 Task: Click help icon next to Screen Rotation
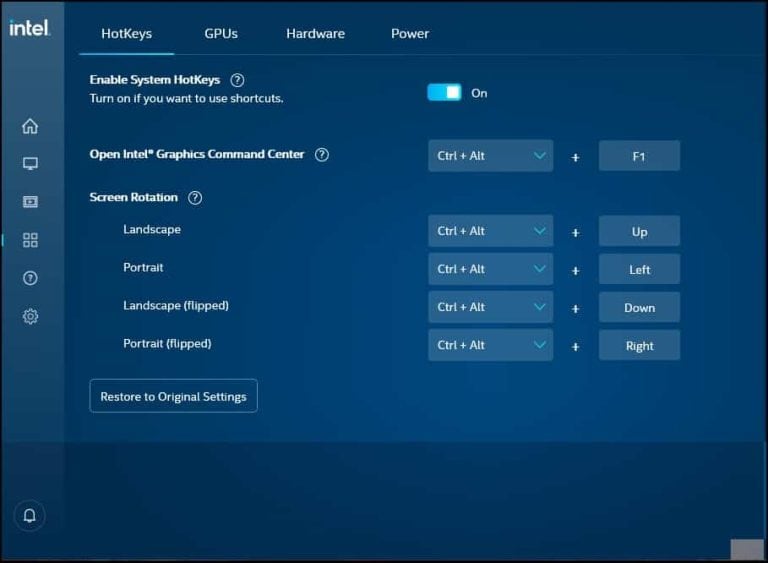pyautogui.click(x=195, y=198)
